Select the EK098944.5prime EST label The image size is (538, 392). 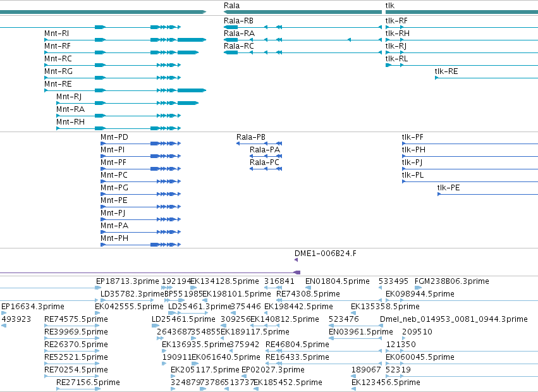pos(420,294)
